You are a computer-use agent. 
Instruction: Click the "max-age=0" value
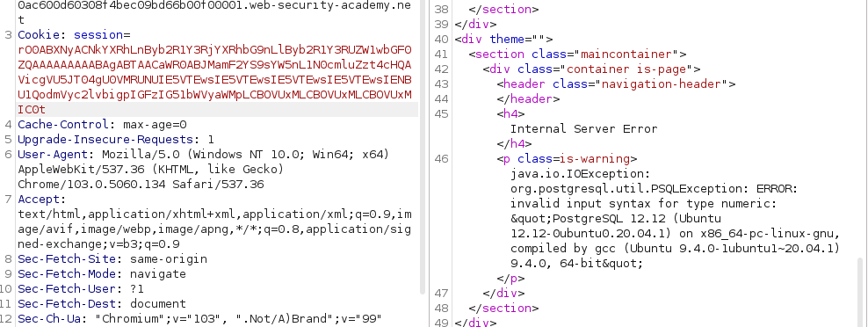tap(155, 125)
